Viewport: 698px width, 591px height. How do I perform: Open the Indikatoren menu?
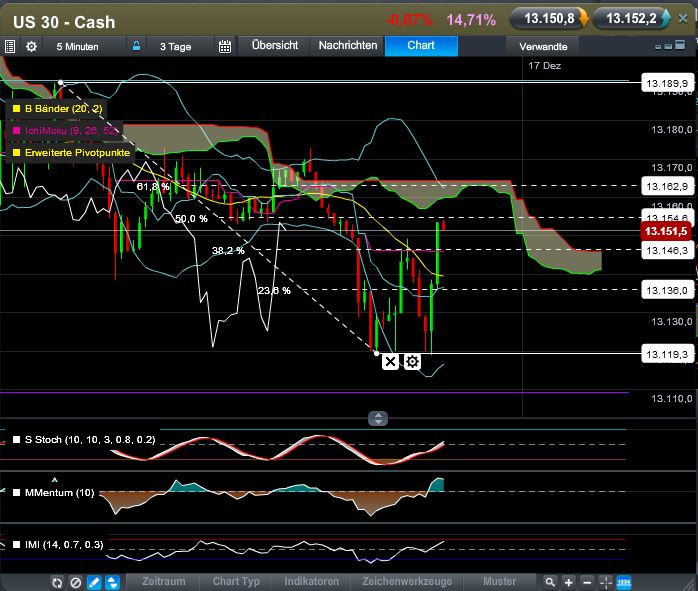coord(312,582)
